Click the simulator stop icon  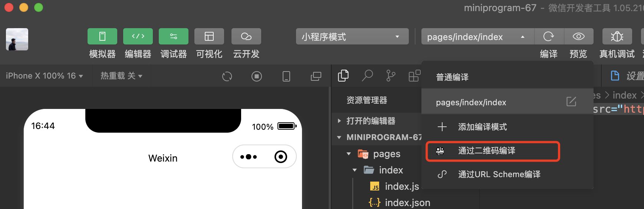[257, 76]
